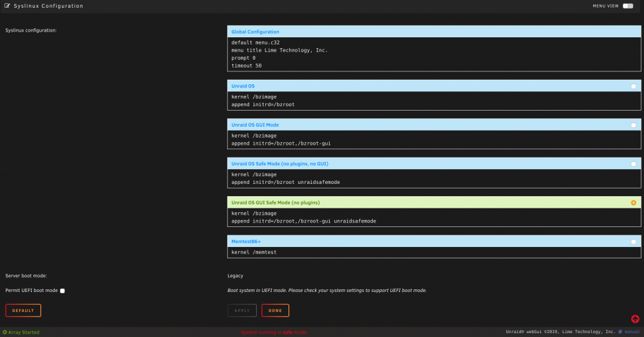The height and width of the screenshot is (337, 644).
Task: Edit the Global Configuration text area
Action: [434, 54]
